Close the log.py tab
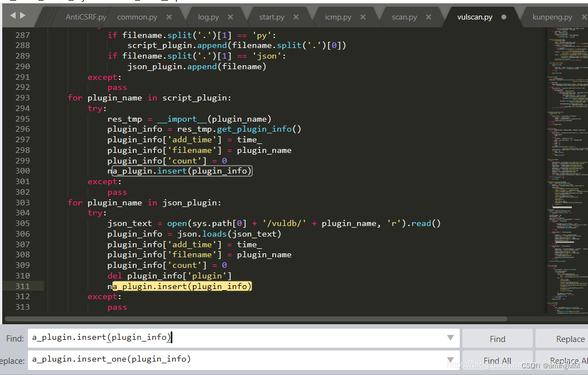This screenshot has width=588, height=375. [x=230, y=17]
